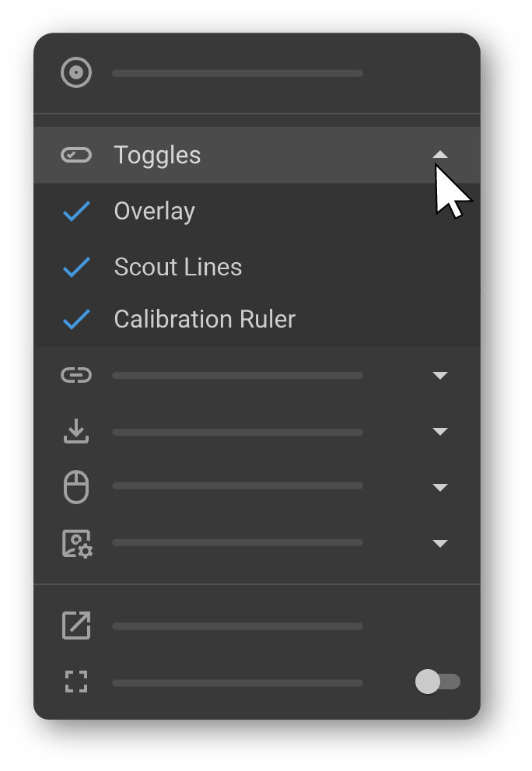Click the image settings gear icon
This screenshot has width=532, height=771.
[77, 544]
